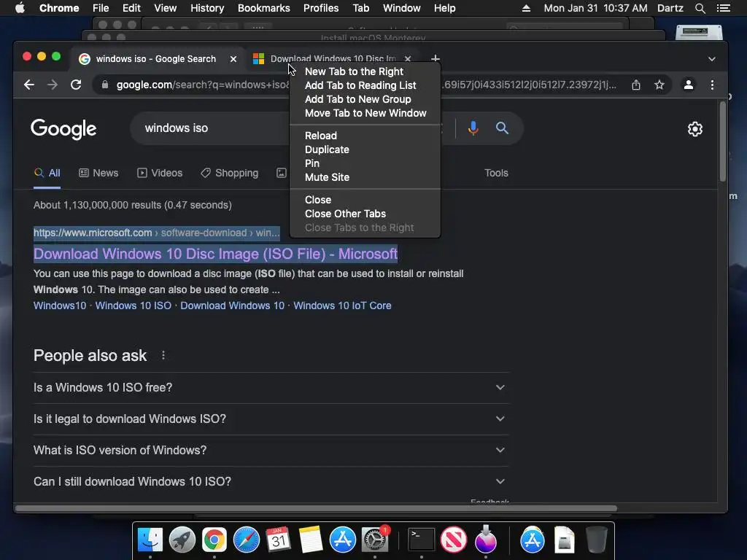
Task: Open a new tab with plus button
Action: click(435, 58)
